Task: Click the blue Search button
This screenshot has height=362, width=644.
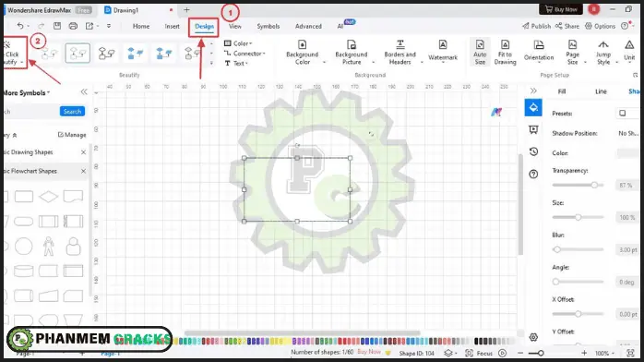Action: point(72,112)
